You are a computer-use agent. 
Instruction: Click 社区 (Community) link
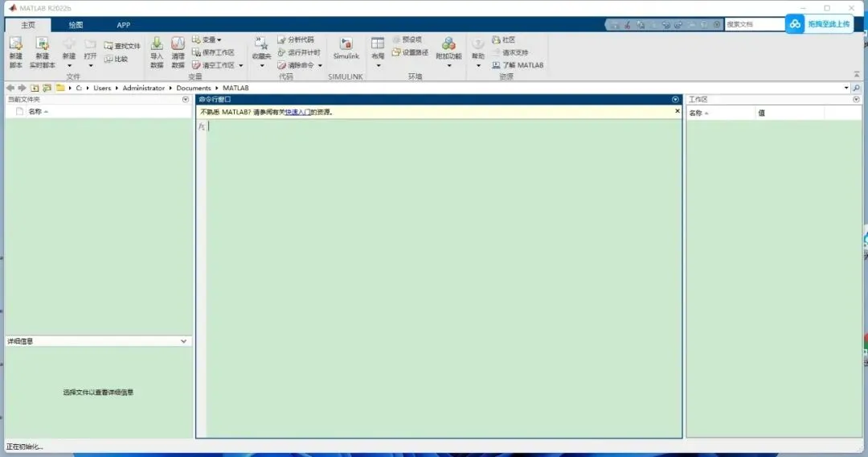click(504, 39)
